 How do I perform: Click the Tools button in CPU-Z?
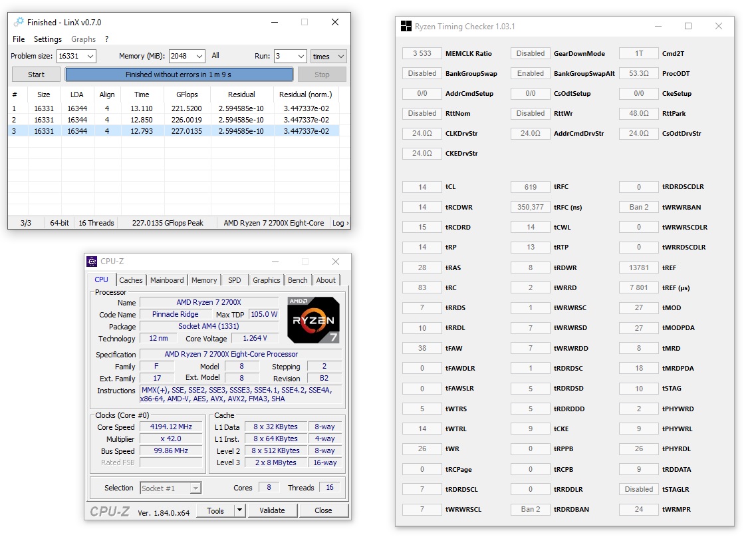[x=215, y=510]
